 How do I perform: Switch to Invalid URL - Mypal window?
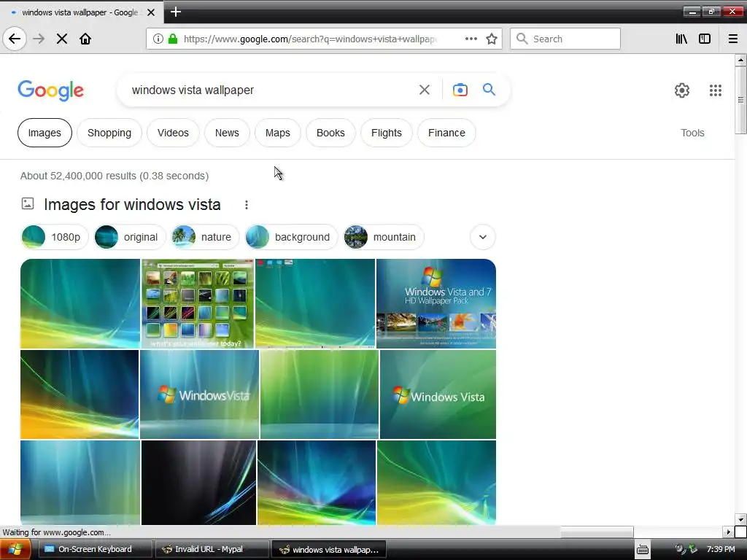[x=212, y=550]
